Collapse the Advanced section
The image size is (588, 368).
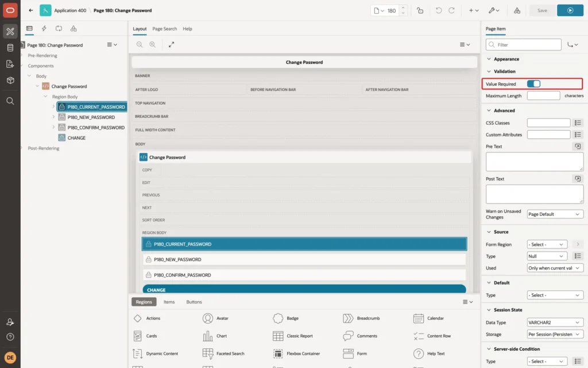click(x=489, y=110)
